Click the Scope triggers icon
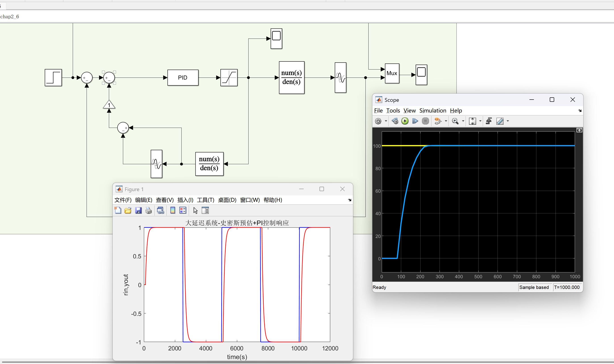The height and width of the screenshot is (364, 614). coord(489,121)
